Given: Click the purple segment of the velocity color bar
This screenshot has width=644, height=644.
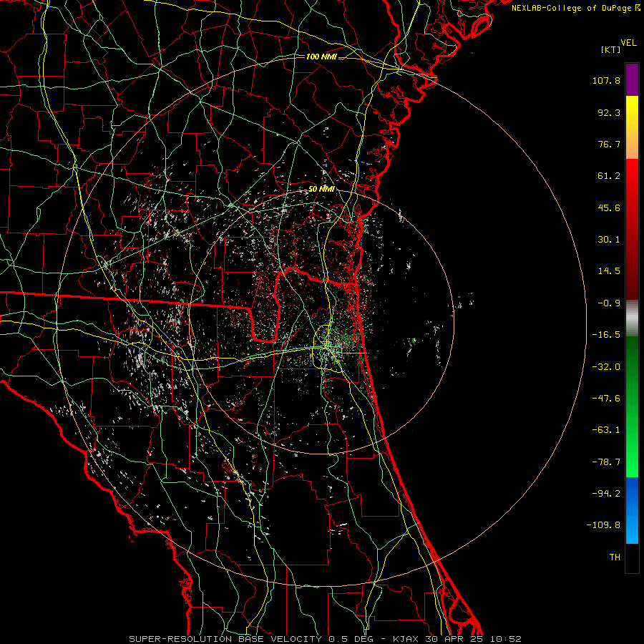Looking at the screenshot, I should coord(632,79).
